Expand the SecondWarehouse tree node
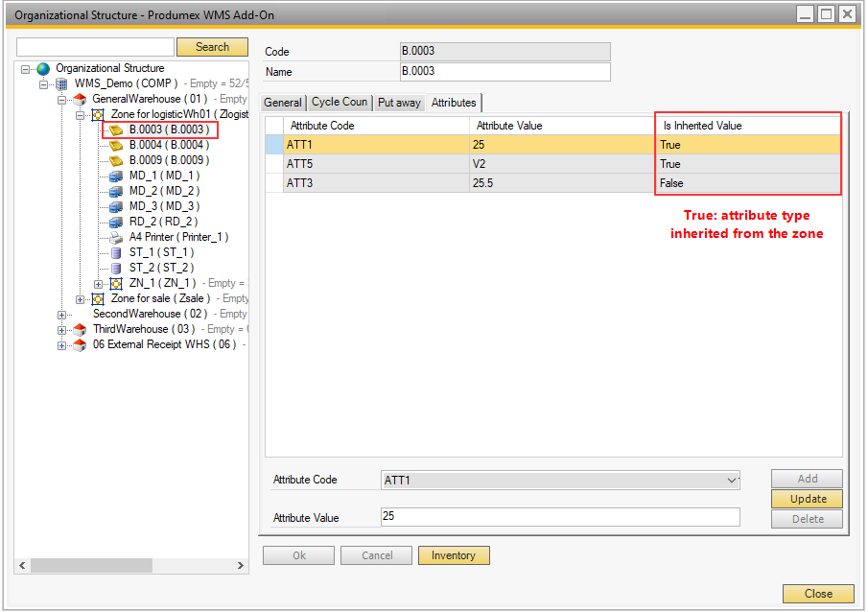 point(62,315)
